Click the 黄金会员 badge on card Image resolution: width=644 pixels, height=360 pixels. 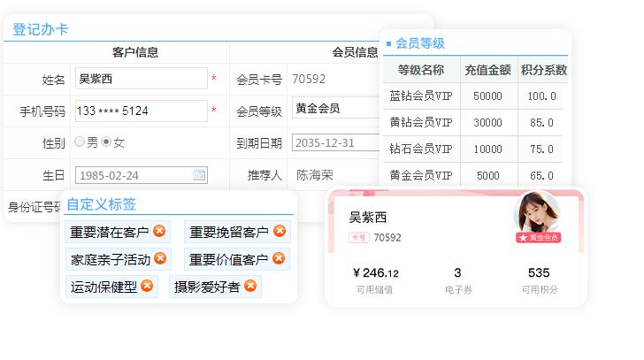[x=538, y=238]
